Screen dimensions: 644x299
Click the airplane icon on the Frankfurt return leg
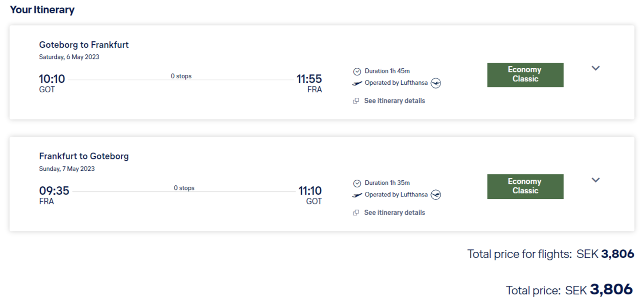click(357, 195)
